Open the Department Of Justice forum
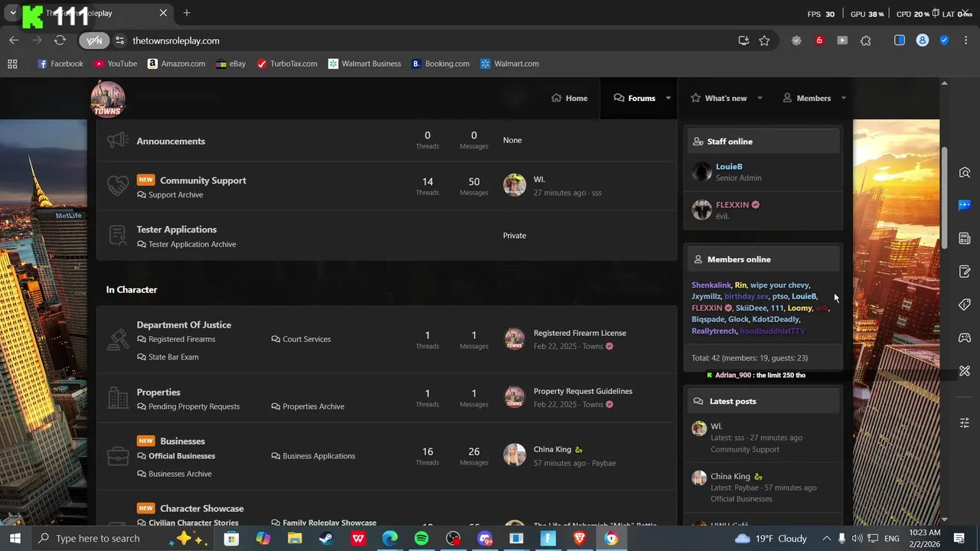 (x=184, y=324)
